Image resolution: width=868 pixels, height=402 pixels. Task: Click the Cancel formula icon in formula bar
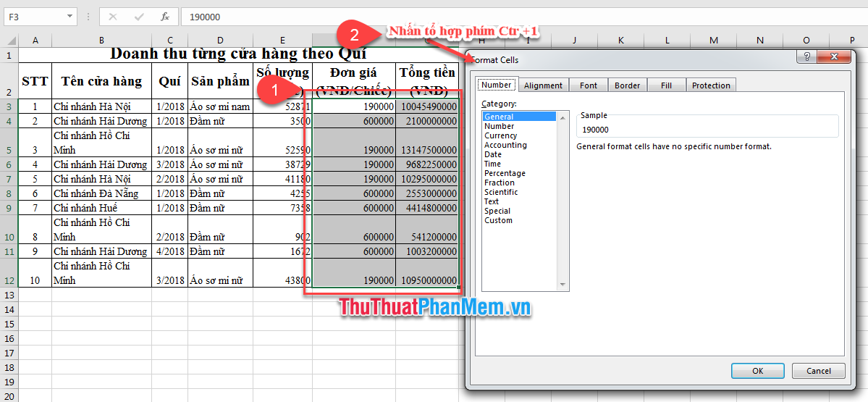coord(113,17)
